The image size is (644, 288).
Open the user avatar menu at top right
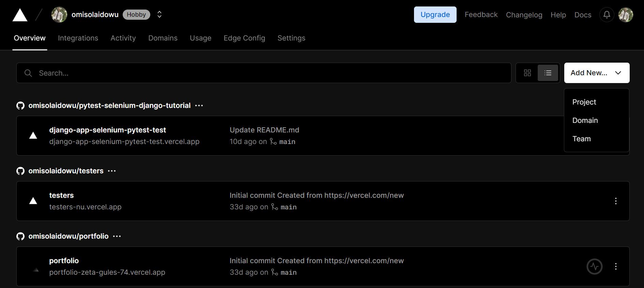(x=626, y=15)
